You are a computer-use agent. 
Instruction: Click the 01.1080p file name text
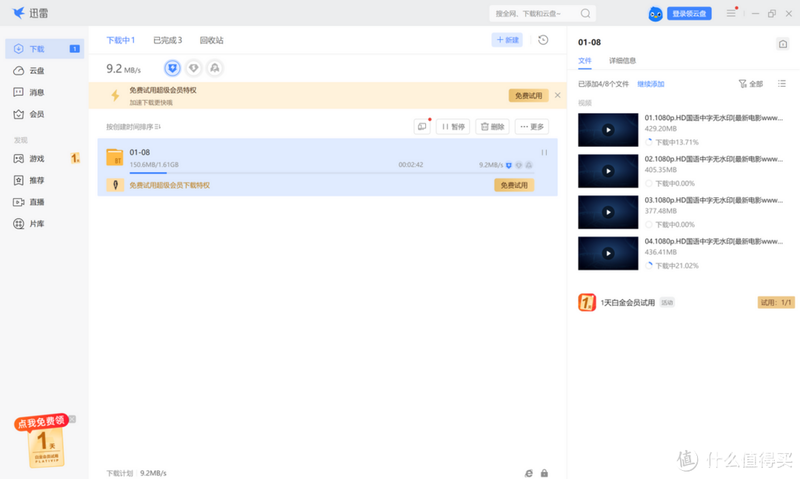coord(713,118)
